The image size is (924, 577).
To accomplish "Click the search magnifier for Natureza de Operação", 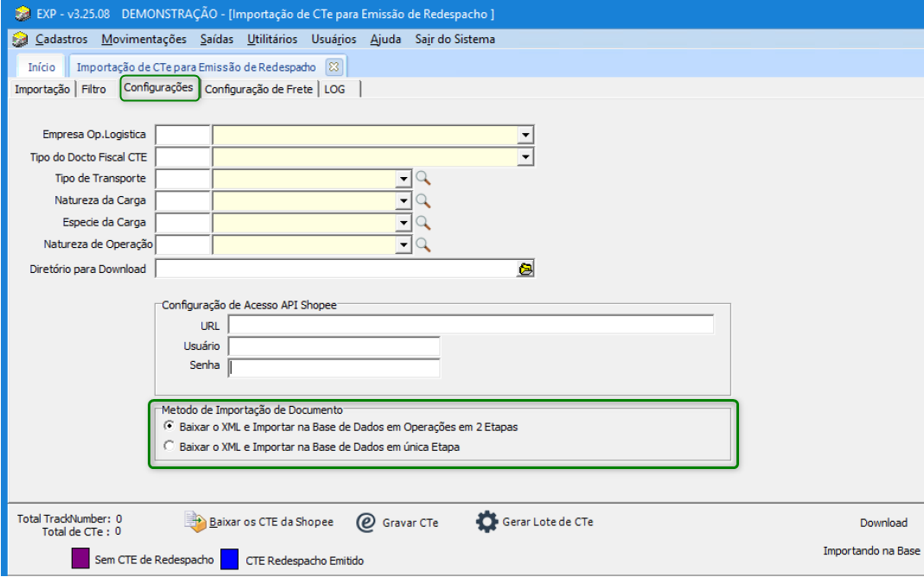I will click(x=423, y=244).
